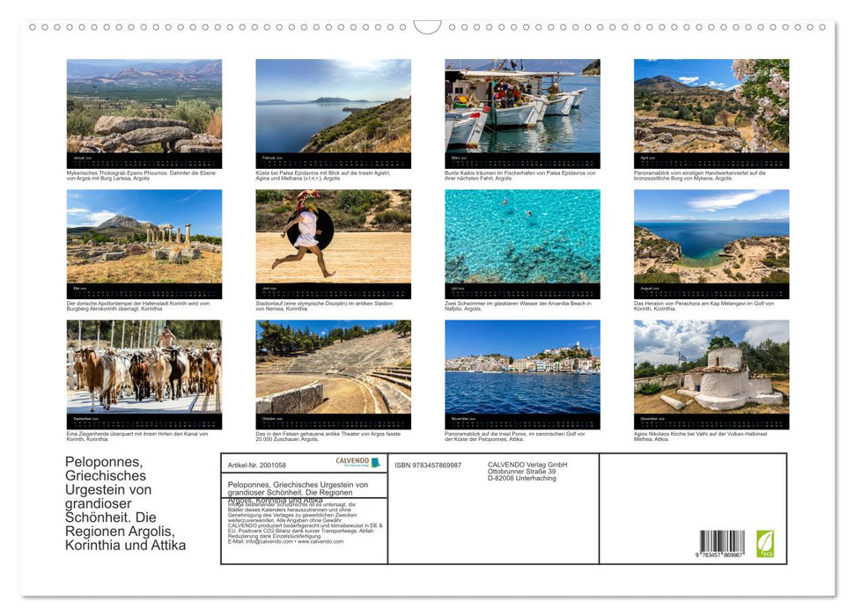Screen dimensions: 855x616
Task: Select the April Mykene panorama photo
Action: (711, 107)
